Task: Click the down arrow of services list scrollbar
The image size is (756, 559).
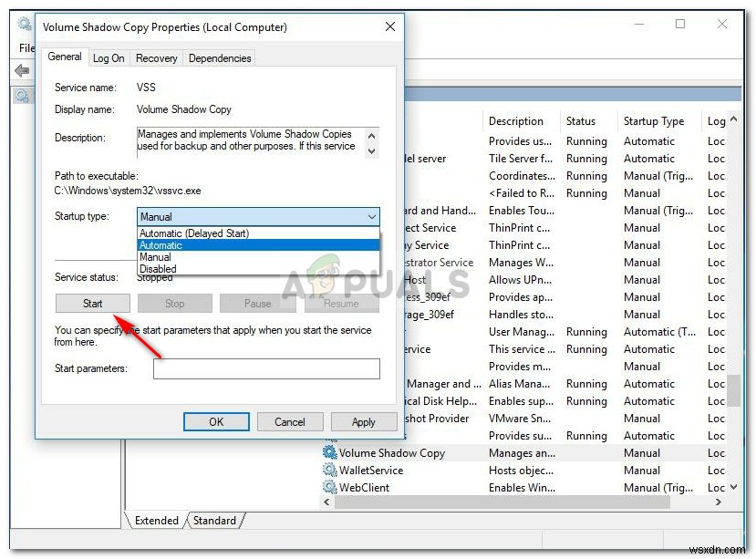Action: [x=733, y=487]
